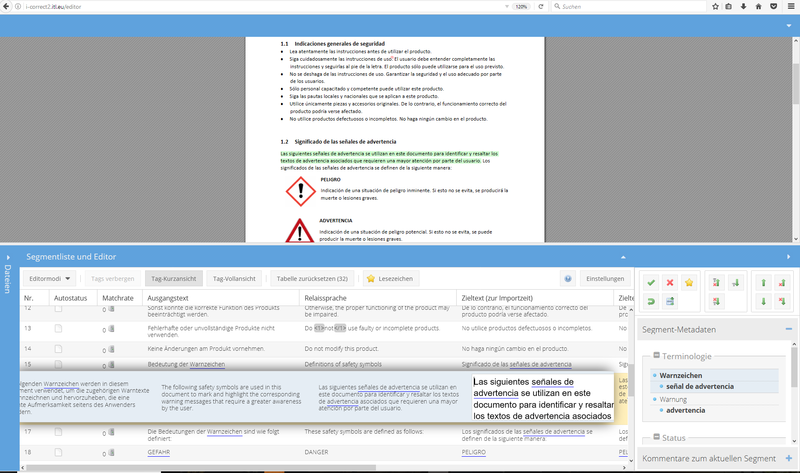This screenshot has height=473, width=800.
Task: Click Tabelle zurücksetzen (32) button
Action: click(312, 279)
